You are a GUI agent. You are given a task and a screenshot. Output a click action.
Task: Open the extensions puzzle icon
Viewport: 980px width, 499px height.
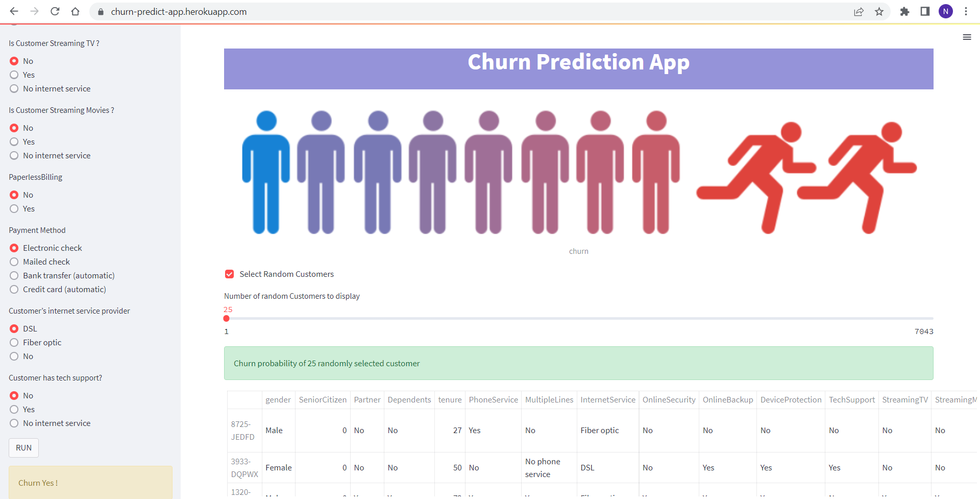pos(904,11)
